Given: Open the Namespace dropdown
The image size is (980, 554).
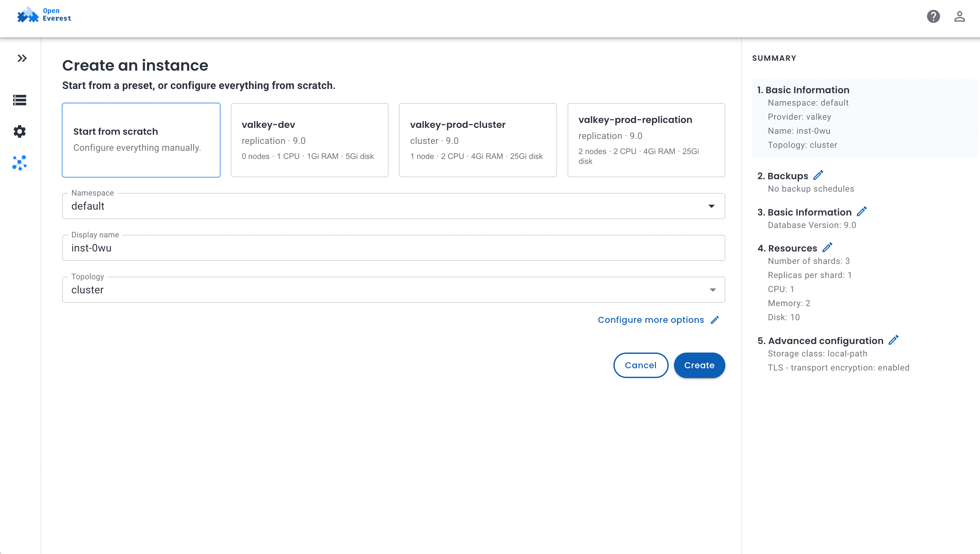Looking at the screenshot, I should [394, 206].
